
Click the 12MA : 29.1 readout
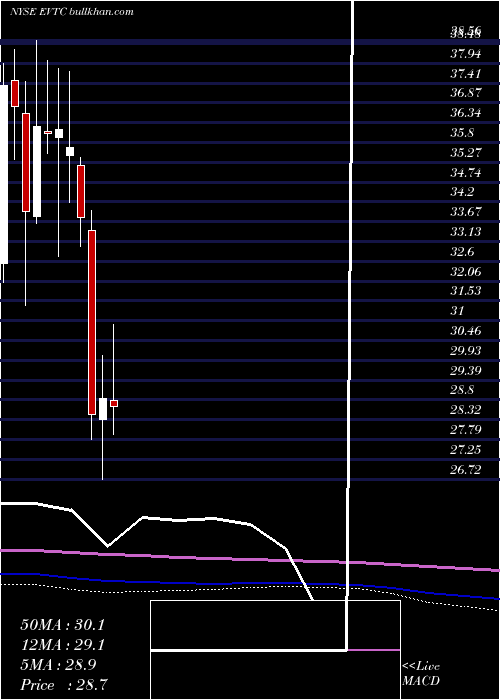point(62,645)
